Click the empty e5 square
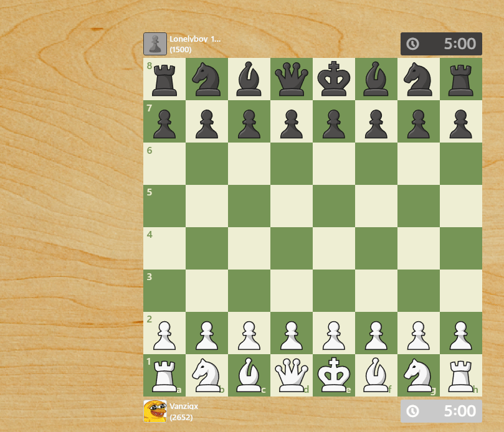The image size is (504, 432). click(x=334, y=206)
